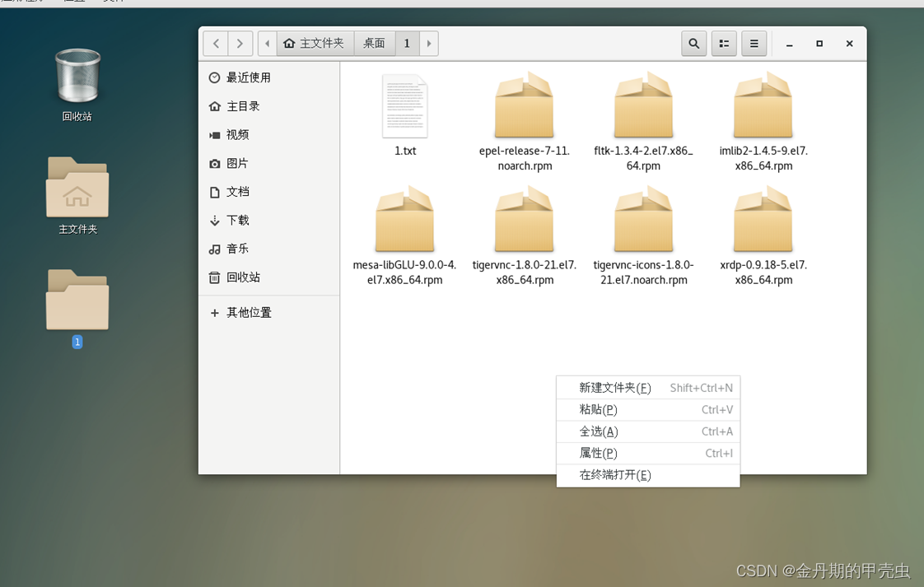Click the path bar left scroll arrow
This screenshot has height=587, width=924.
(268, 44)
